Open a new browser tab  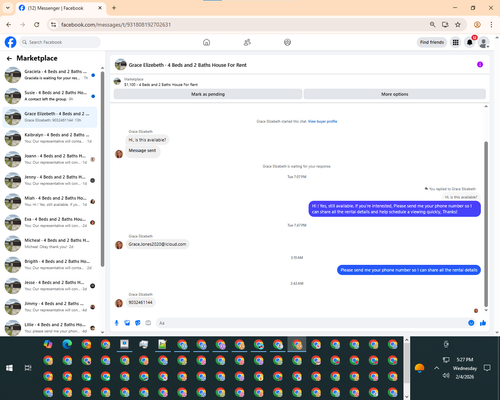pyautogui.click(x=114, y=8)
